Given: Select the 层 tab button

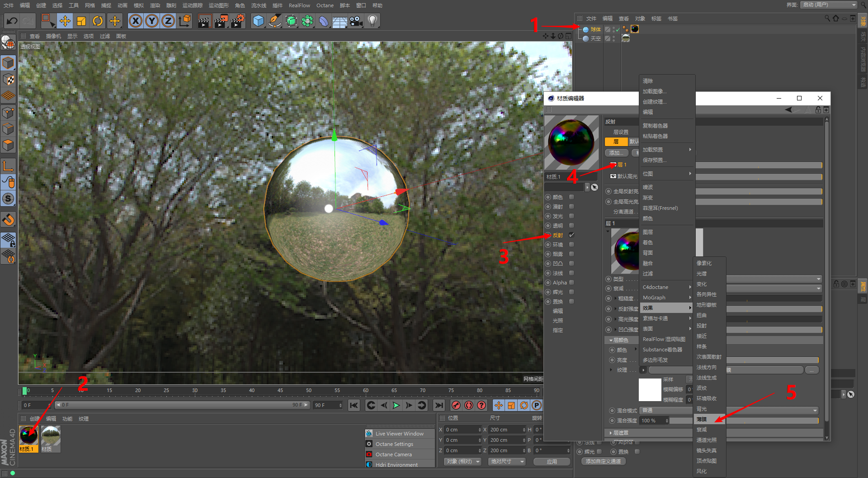Looking at the screenshot, I should (x=616, y=142).
